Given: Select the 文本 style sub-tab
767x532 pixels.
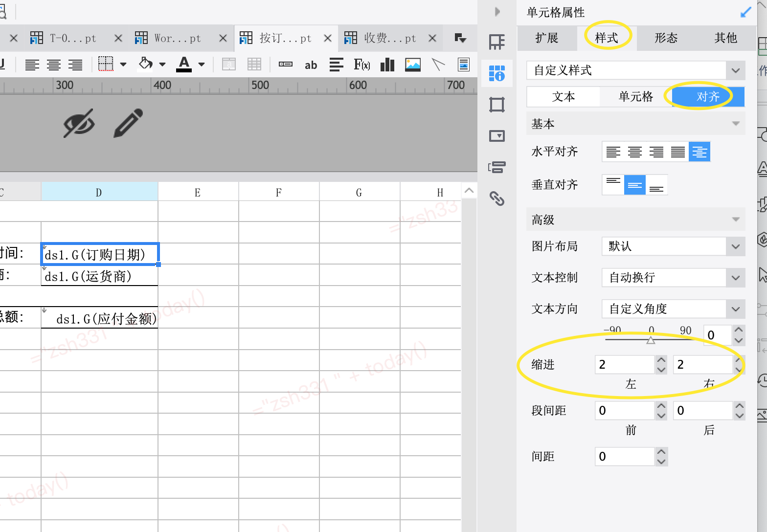Looking at the screenshot, I should tap(564, 97).
